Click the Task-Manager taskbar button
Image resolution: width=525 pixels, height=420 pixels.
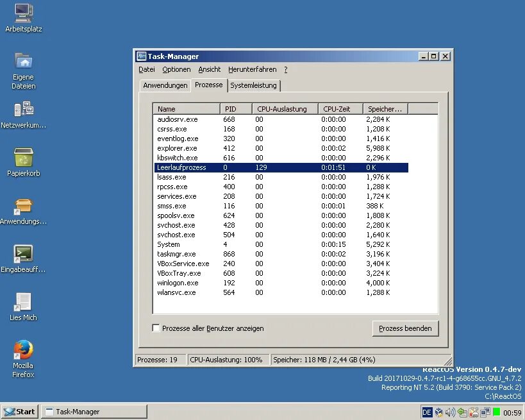[x=94, y=412]
